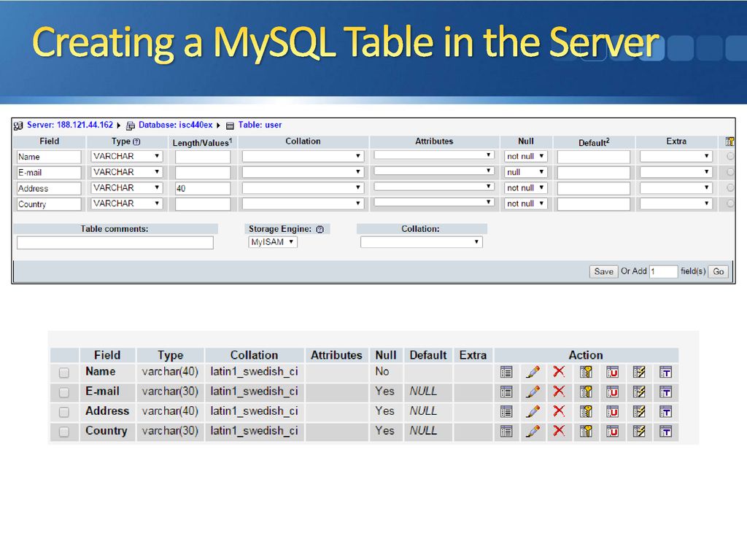Viewport: 747px width, 560px height.
Task: Add index icon in the Country row
Action: (639, 432)
